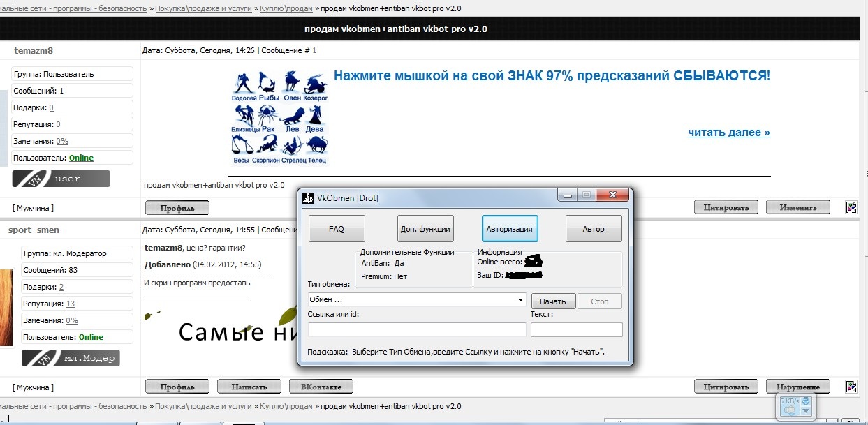The height and width of the screenshot is (425, 868).
Task: Click the Рыбы zodiac sign in the ad
Action: (269, 85)
